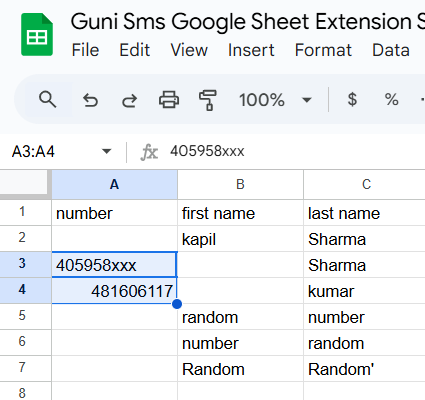This screenshot has height=400, width=425.
Task: Open the 100% zoom dropdown
Action: coord(275,100)
